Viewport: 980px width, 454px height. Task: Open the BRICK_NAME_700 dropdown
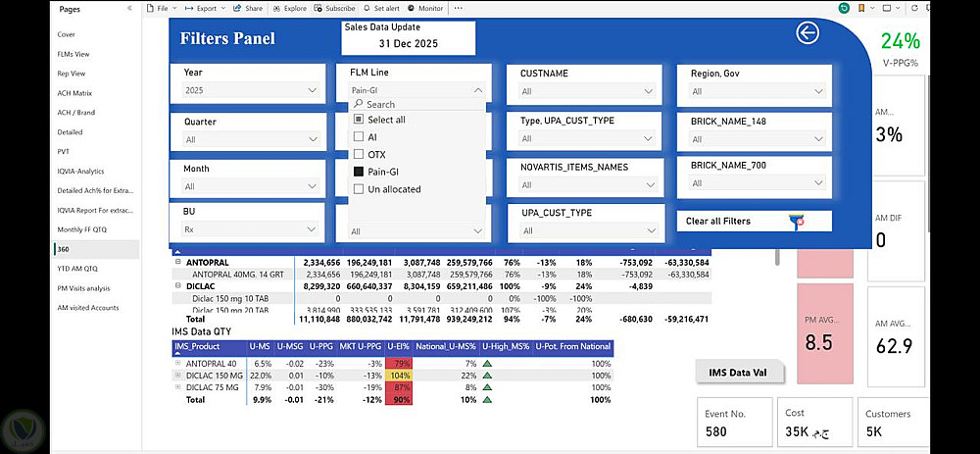pyautogui.click(x=757, y=183)
